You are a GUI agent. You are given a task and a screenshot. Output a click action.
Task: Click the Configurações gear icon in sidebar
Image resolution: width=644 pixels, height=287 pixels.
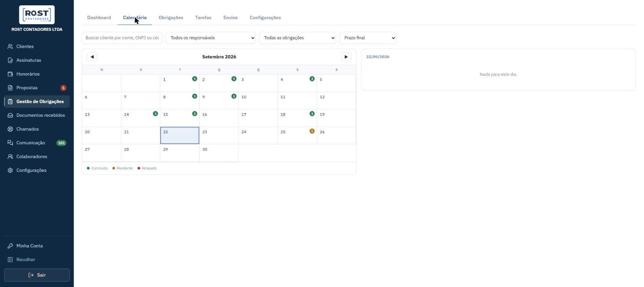pyautogui.click(x=10, y=170)
